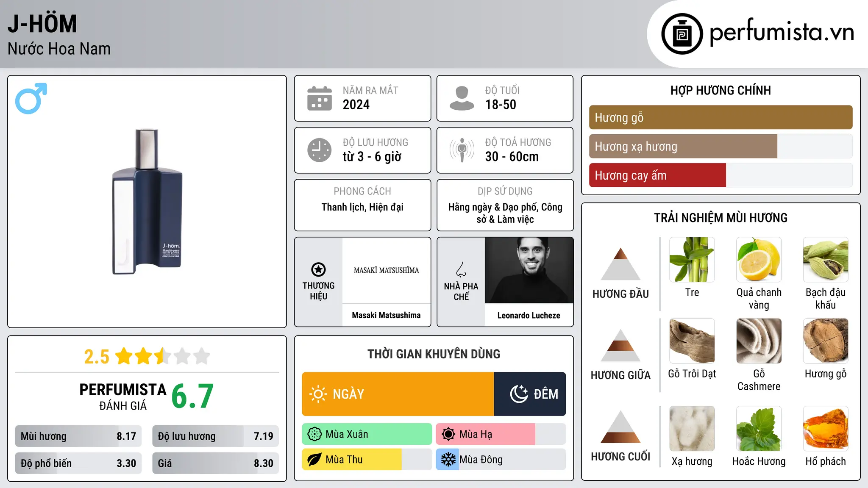
Task: Click the clock icon beside Độ lưu hương
Action: (x=320, y=150)
